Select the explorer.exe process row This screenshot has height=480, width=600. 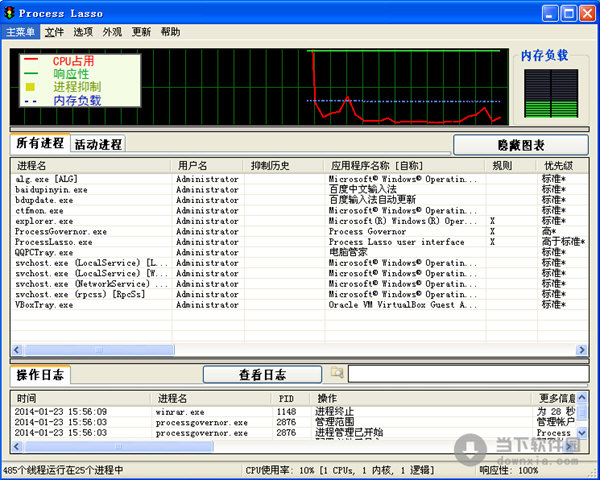[300, 221]
